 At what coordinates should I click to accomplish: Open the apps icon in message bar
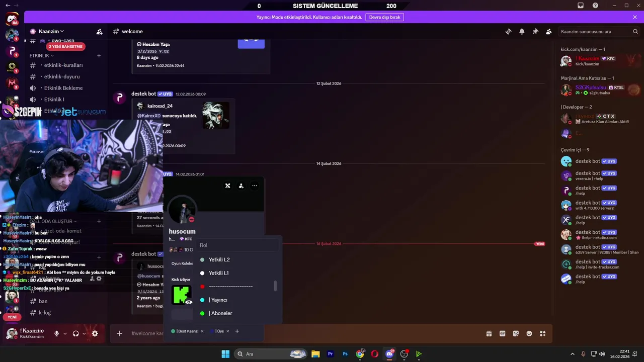[543, 333]
